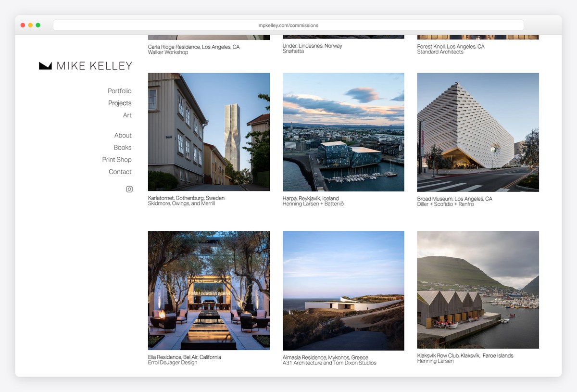Click the Under, Lindesnes thumbnail strip
The width and height of the screenshot is (577, 392).
click(343, 37)
